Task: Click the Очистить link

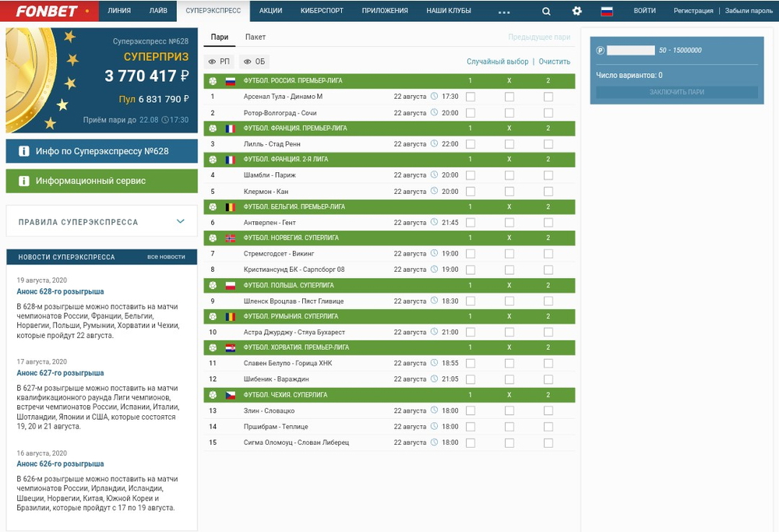Action: point(554,62)
